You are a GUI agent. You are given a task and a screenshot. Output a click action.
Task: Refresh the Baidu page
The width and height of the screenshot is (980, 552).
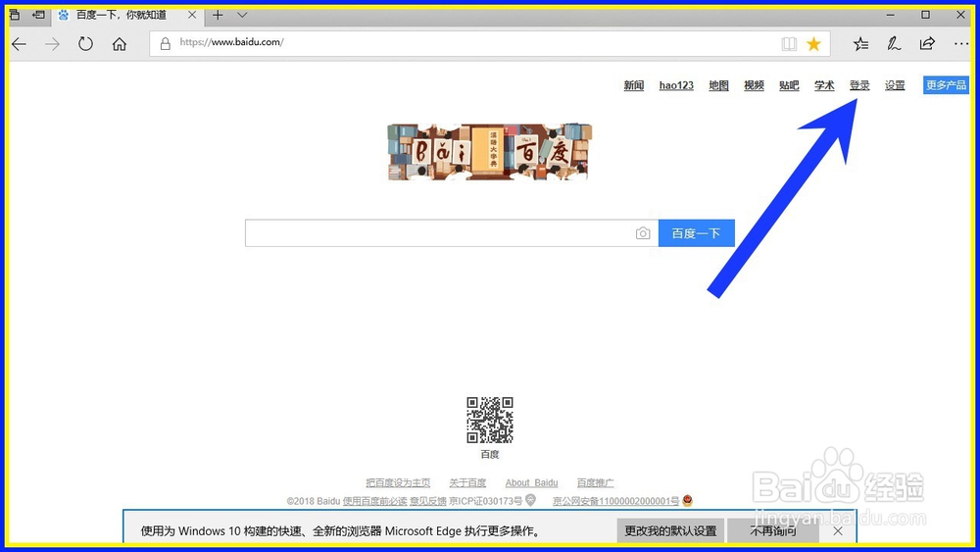tap(85, 44)
